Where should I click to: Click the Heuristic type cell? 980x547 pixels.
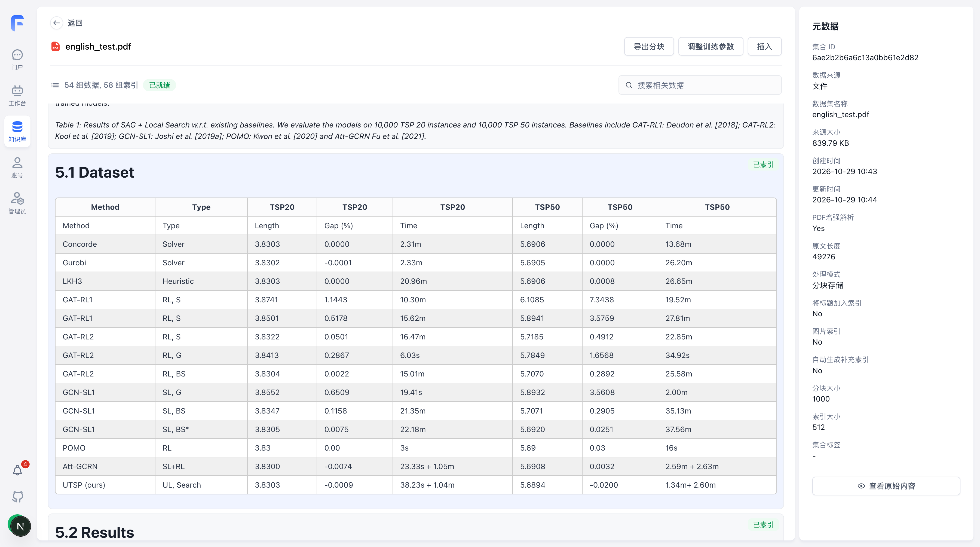[x=201, y=281]
